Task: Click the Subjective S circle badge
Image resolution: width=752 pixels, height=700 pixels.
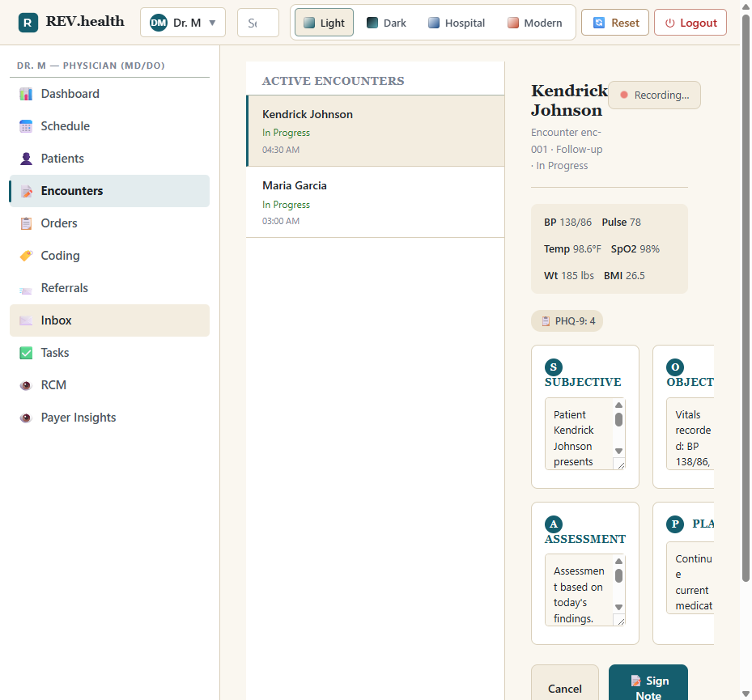Action: [x=554, y=367]
